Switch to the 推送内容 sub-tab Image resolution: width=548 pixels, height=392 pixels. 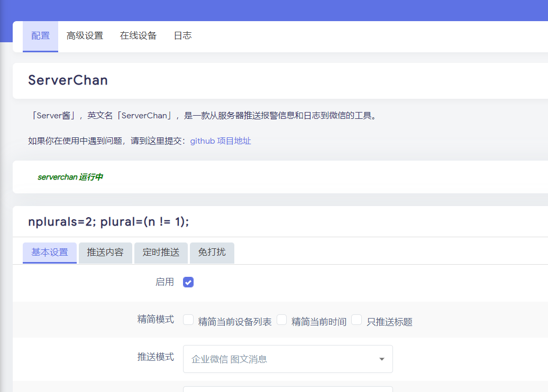(105, 253)
